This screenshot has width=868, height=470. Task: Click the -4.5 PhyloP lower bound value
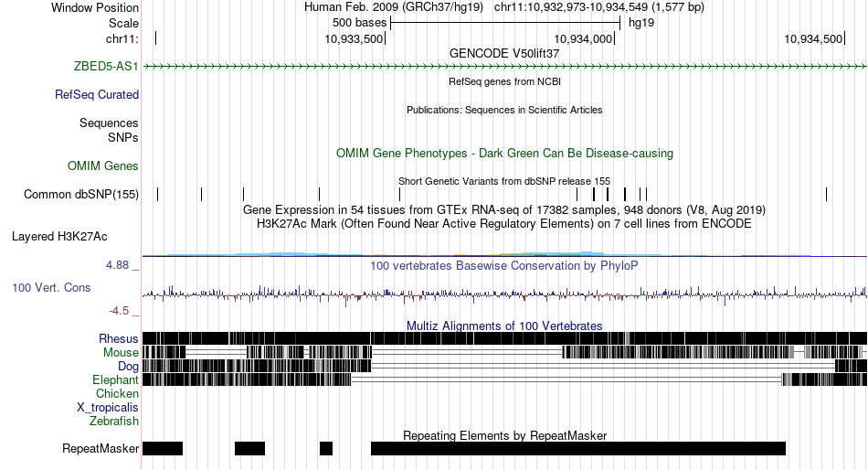point(119,310)
